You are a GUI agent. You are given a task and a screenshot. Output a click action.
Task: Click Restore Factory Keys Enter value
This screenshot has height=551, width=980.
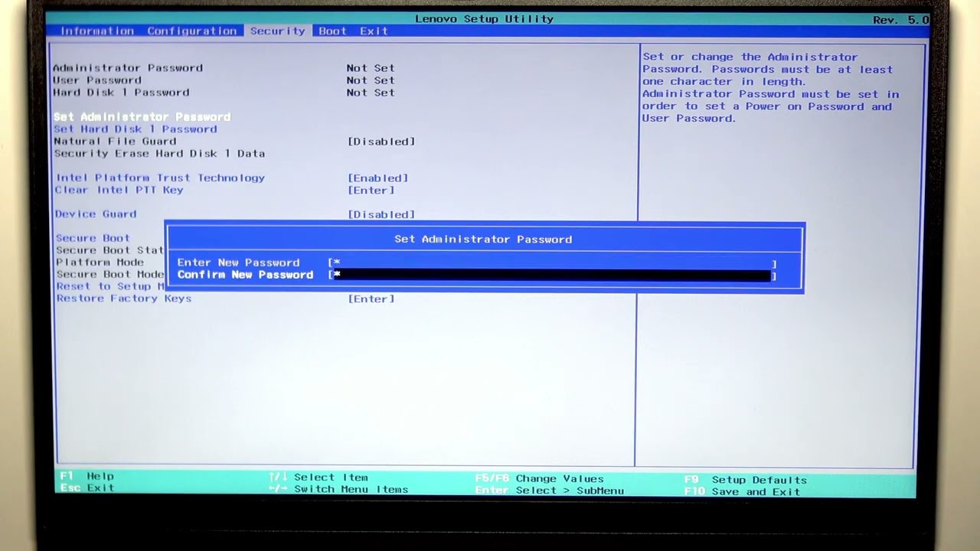(x=371, y=298)
